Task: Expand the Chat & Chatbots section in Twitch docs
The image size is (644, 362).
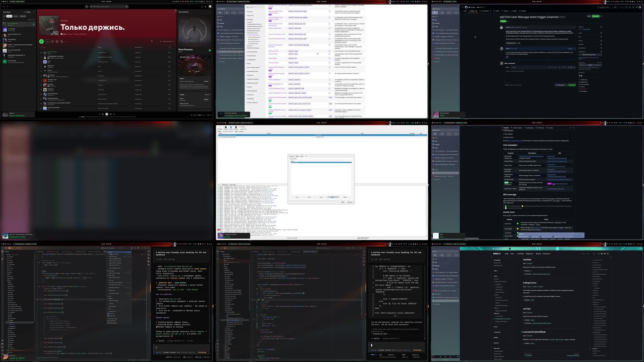Action: click(x=252, y=52)
